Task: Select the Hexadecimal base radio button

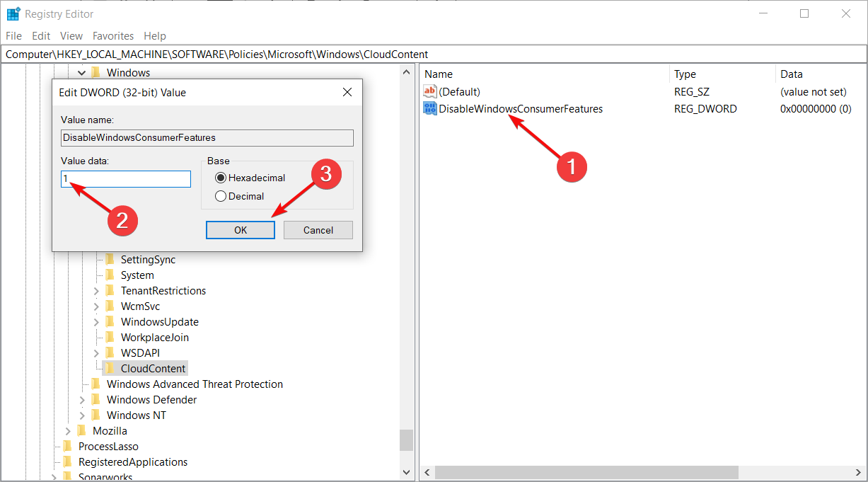Action: (221, 178)
